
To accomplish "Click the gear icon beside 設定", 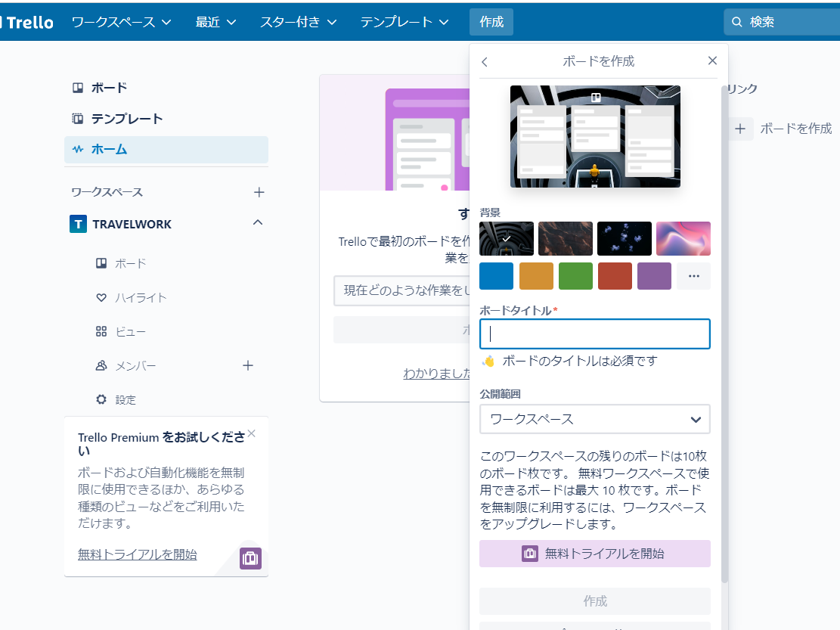I will 101,399.
